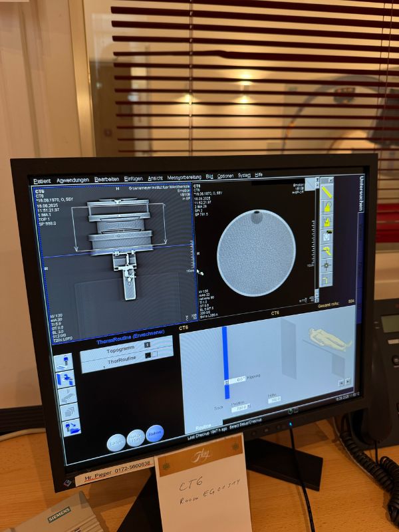Click the table Position value field
Screen dimensions: 399x532
[239, 407]
